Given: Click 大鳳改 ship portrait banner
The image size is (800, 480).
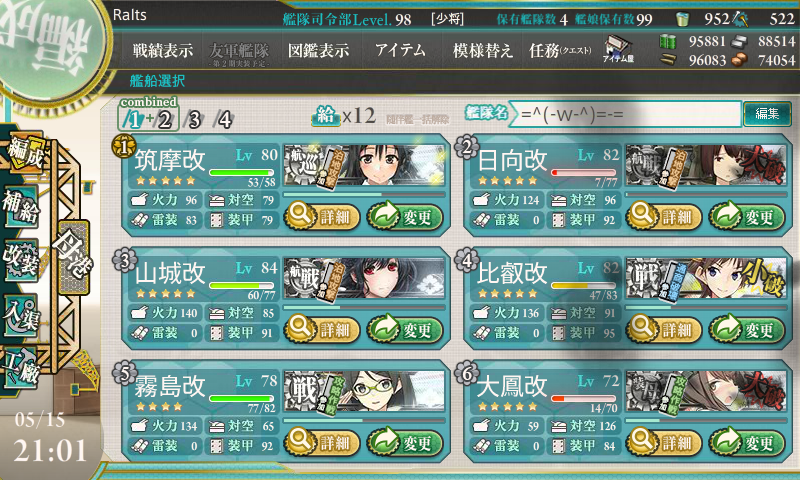Looking at the screenshot, I should [706, 392].
